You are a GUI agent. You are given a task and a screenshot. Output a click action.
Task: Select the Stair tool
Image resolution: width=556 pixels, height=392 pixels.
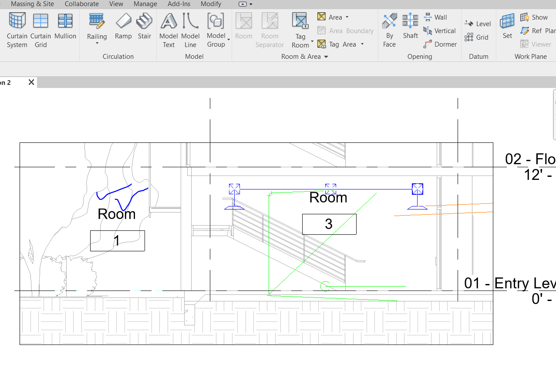(x=145, y=26)
